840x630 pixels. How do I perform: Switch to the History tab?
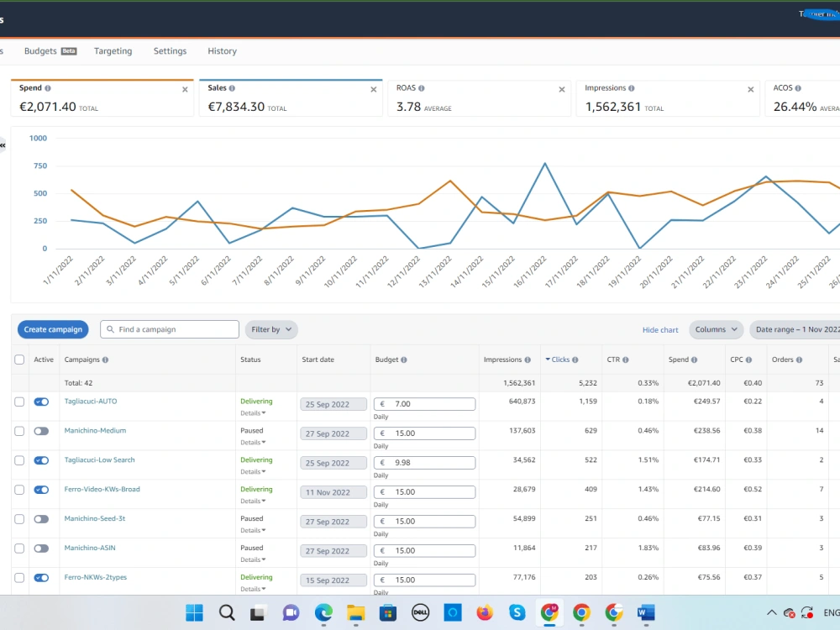point(223,51)
